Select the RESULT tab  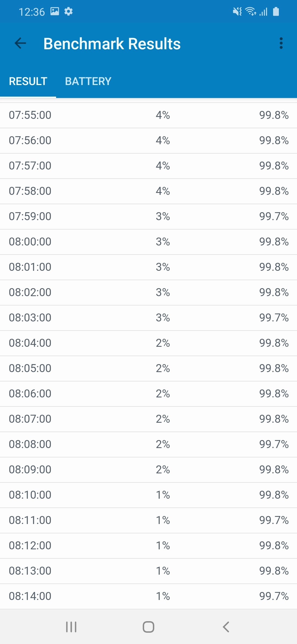[x=28, y=81]
